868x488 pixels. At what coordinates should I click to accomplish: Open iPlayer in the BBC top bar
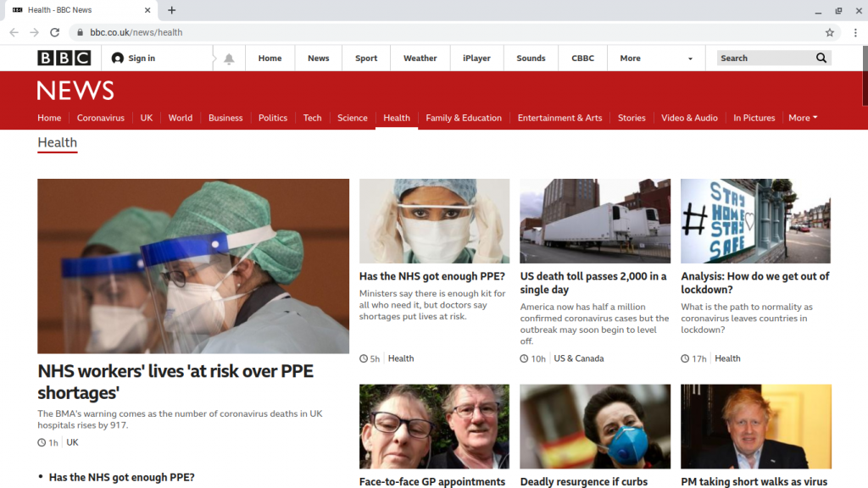pos(476,58)
